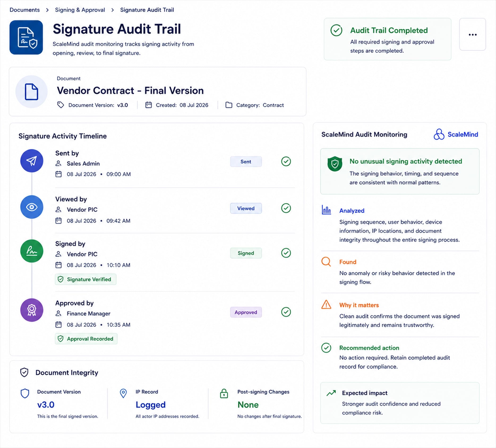
Task: Click the Vendor Contract document file icon
Action: 31,92
